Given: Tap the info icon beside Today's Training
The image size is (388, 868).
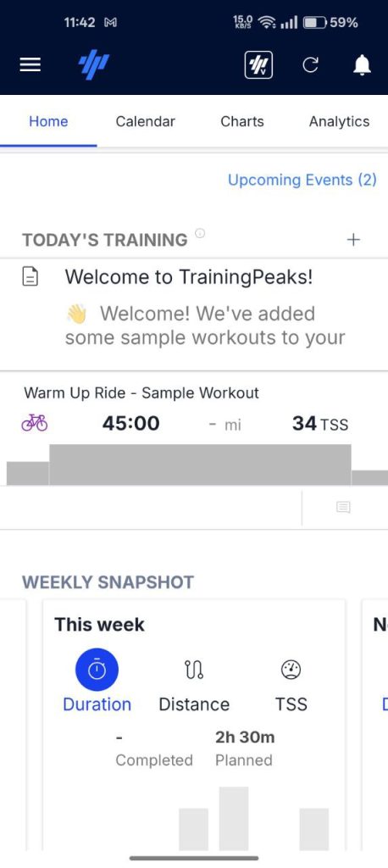Looking at the screenshot, I should (201, 233).
